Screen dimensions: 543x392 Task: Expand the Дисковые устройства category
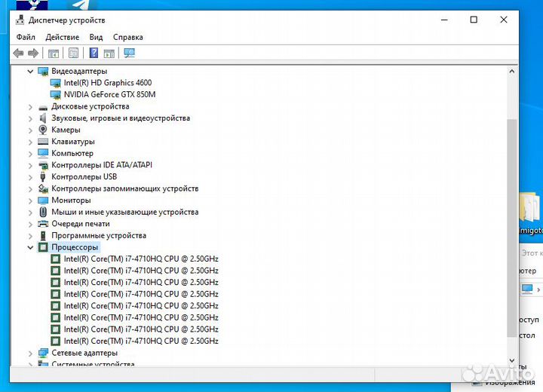point(31,106)
